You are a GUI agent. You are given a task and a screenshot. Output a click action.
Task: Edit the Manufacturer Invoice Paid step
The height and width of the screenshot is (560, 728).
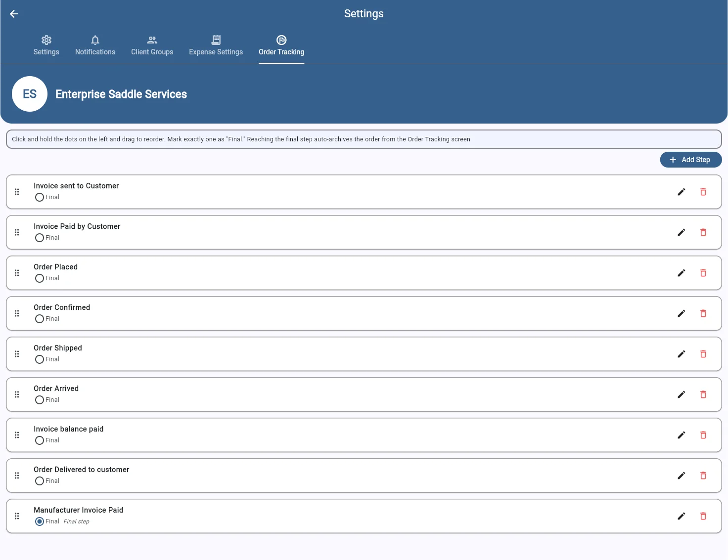(x=682, y=516)
